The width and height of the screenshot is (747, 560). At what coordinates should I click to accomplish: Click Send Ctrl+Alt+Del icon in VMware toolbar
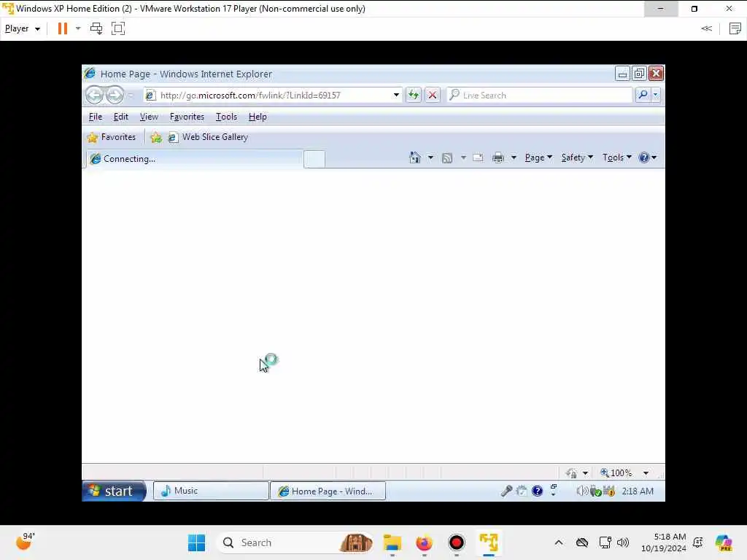point(96,28)
